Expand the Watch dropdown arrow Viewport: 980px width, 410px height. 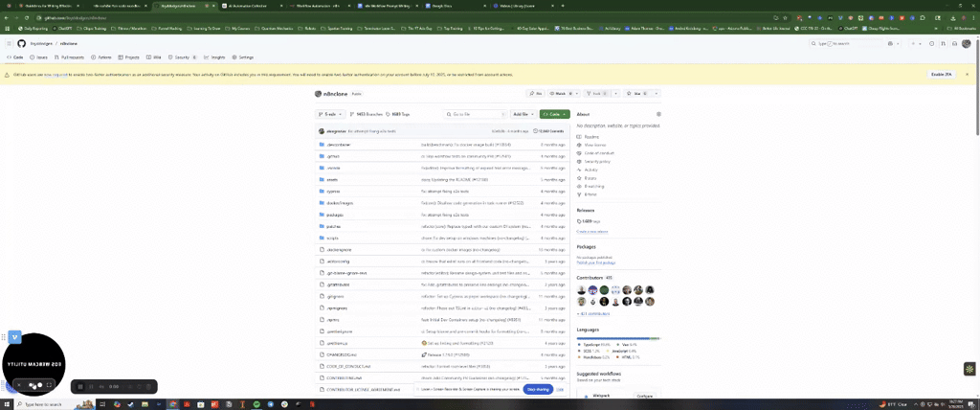click(577, 93)
